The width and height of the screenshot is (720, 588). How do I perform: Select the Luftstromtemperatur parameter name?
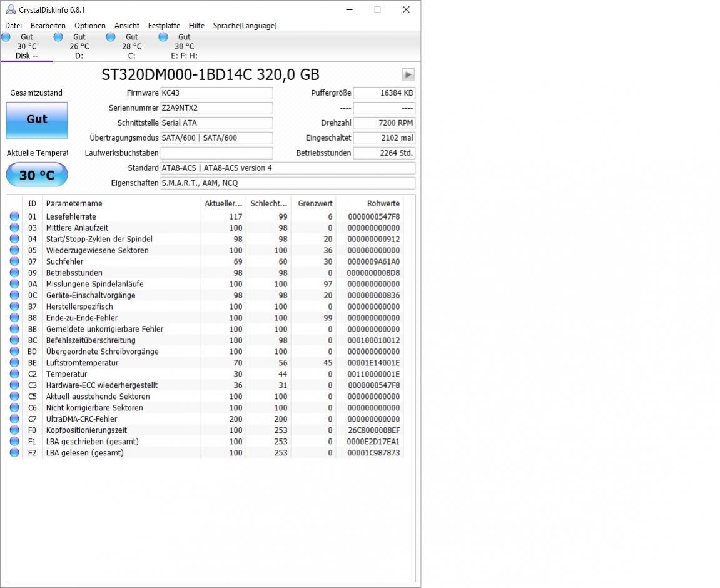[82, 363]
